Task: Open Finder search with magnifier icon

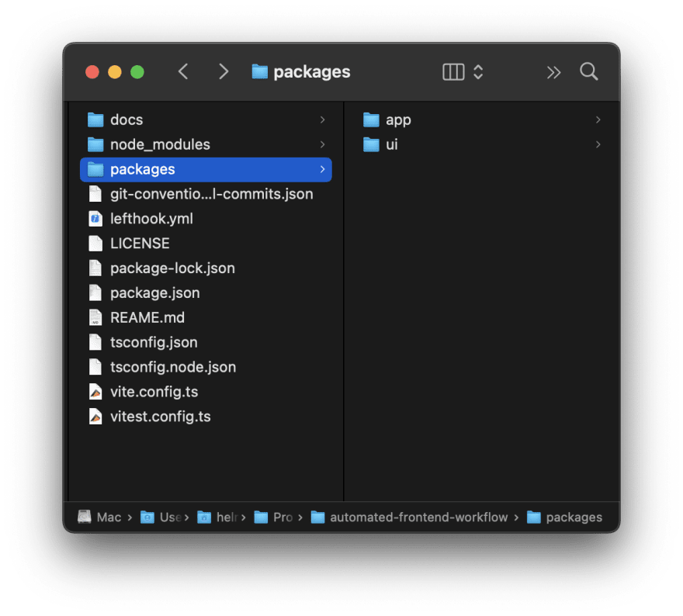Action: (589, 71)
